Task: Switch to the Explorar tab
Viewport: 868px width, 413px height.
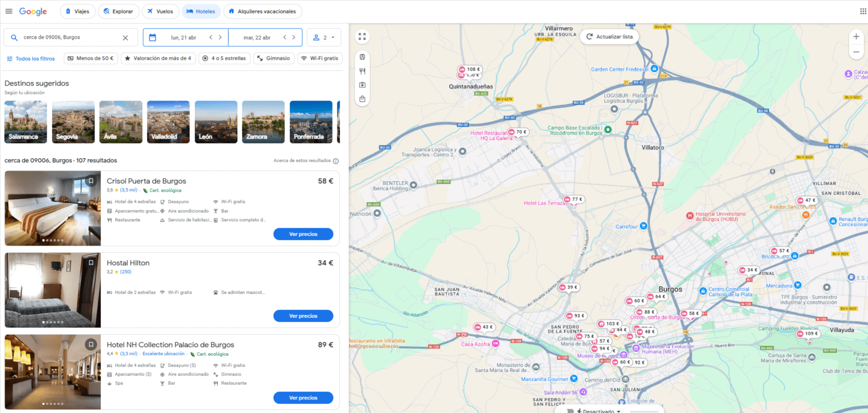Action: (118, 11)
